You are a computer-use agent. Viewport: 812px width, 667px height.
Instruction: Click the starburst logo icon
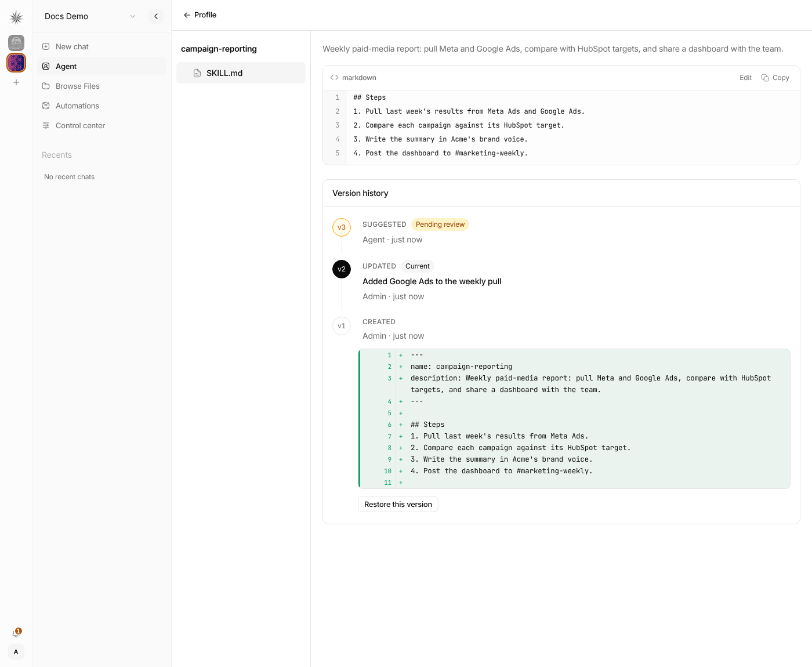coord(16,17)
